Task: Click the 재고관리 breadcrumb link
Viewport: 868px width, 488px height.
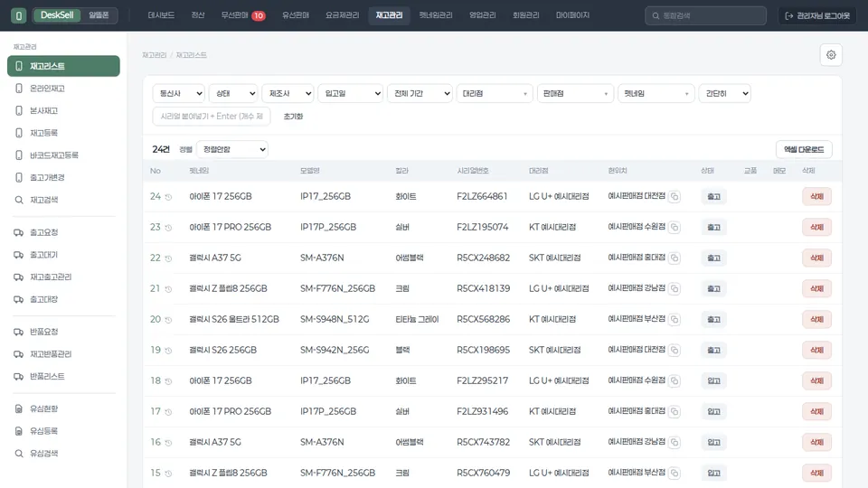Action: (x=154, y=55)
